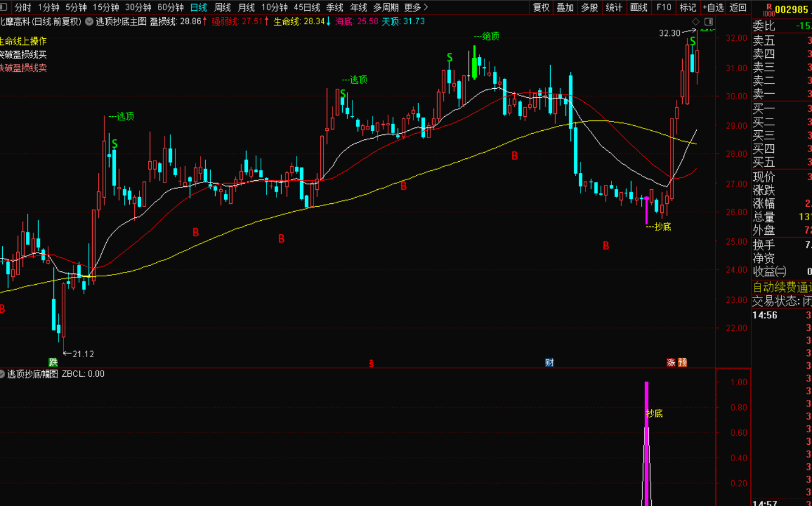Click the diamond icon above the price axis
Viewport: 812px width, 506px height.
click(696, 21)
